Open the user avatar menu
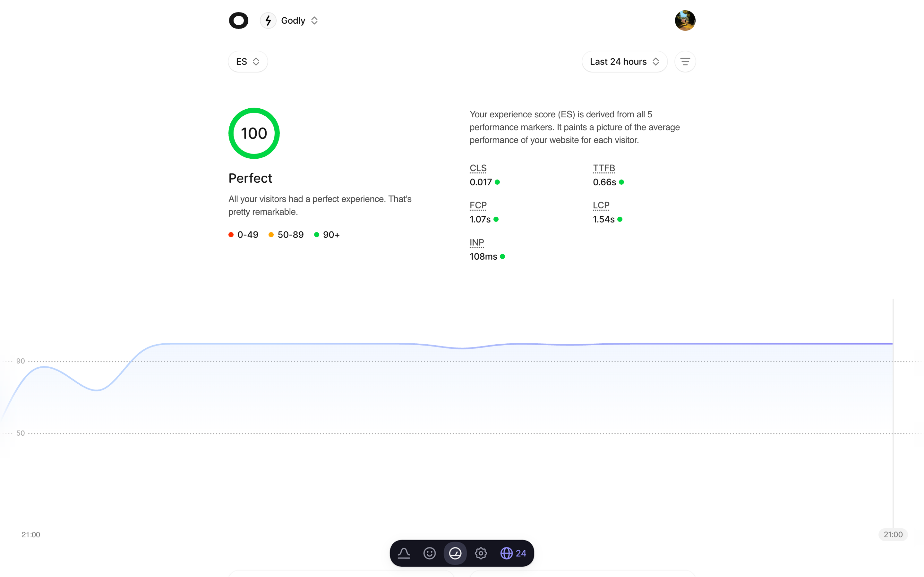Screen dimensions: 924x577 (x=685, y=21)
